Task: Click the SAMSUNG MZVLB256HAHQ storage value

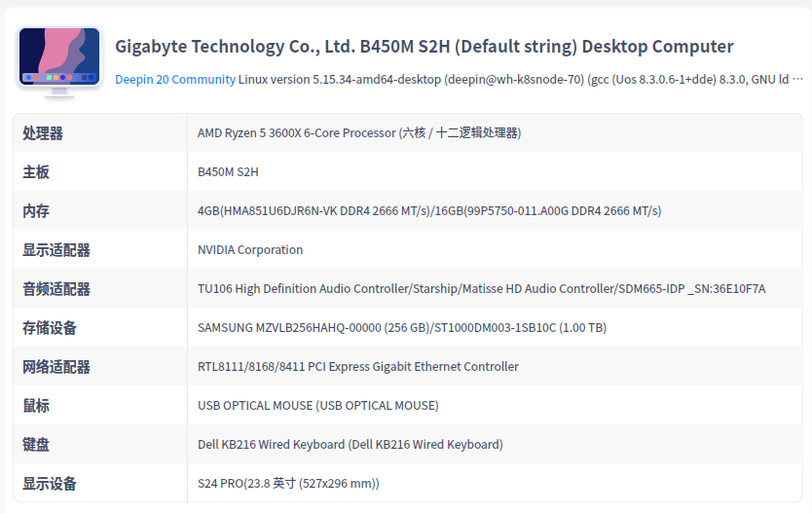Action: 402,328
